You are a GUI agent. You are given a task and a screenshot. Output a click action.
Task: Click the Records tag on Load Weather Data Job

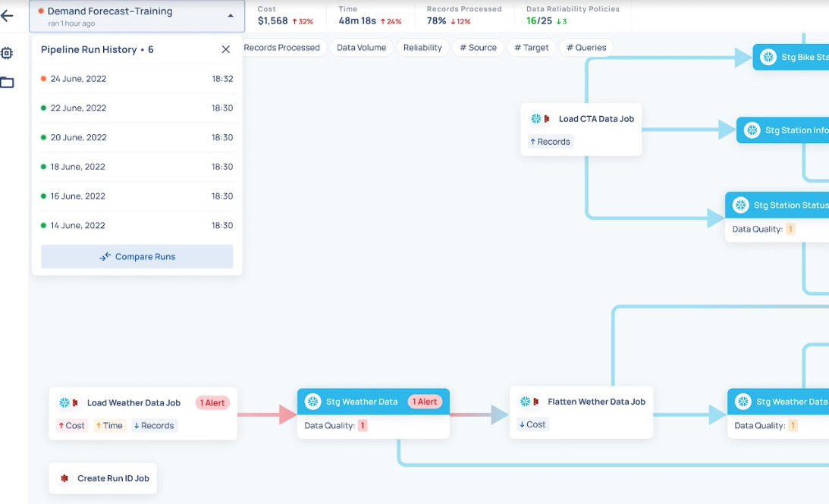[x=154, y=425]
